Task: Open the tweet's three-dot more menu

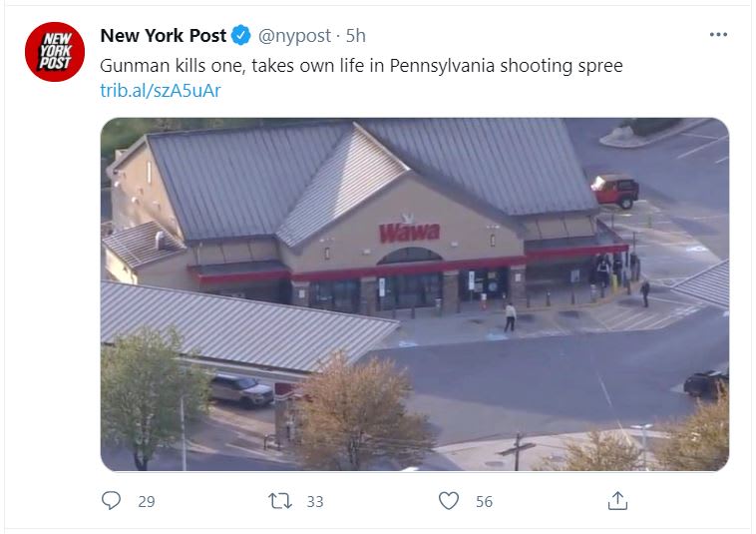Action: (718, 34)
